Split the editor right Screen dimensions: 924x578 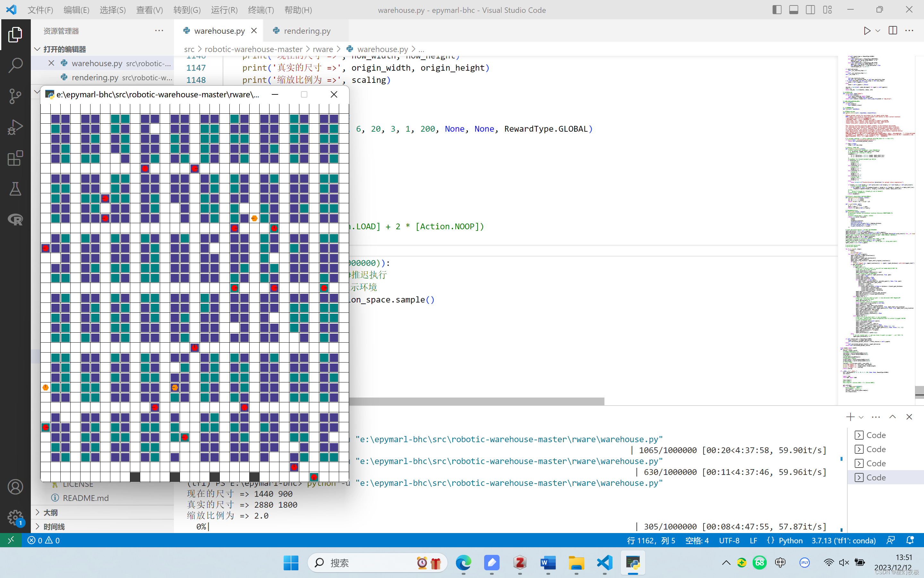893,31
